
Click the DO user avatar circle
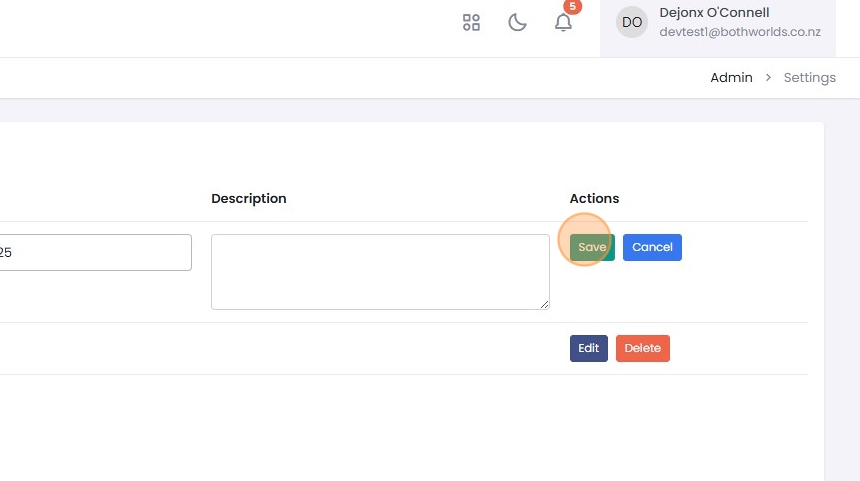point(632,22)
